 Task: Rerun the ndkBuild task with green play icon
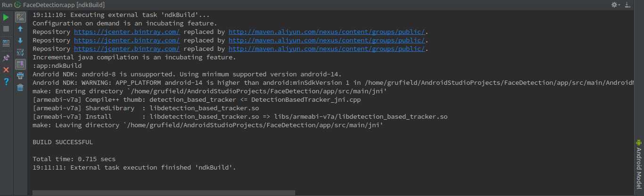6,17
